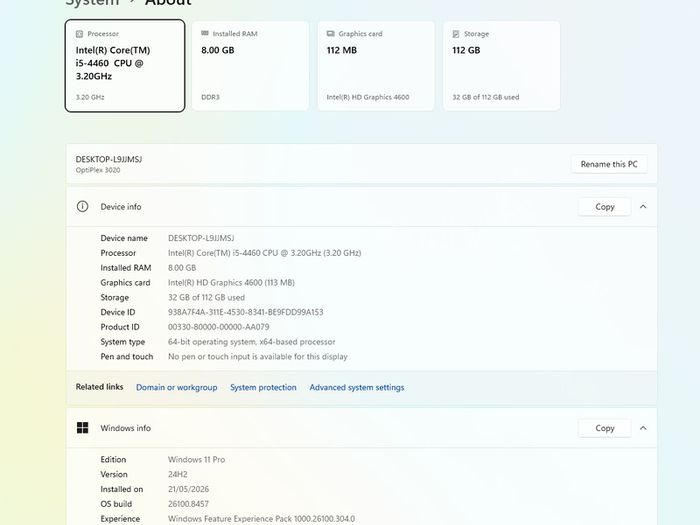
Task: Click the Graphics card row value in Device info
Action: (x=231, y=283)
